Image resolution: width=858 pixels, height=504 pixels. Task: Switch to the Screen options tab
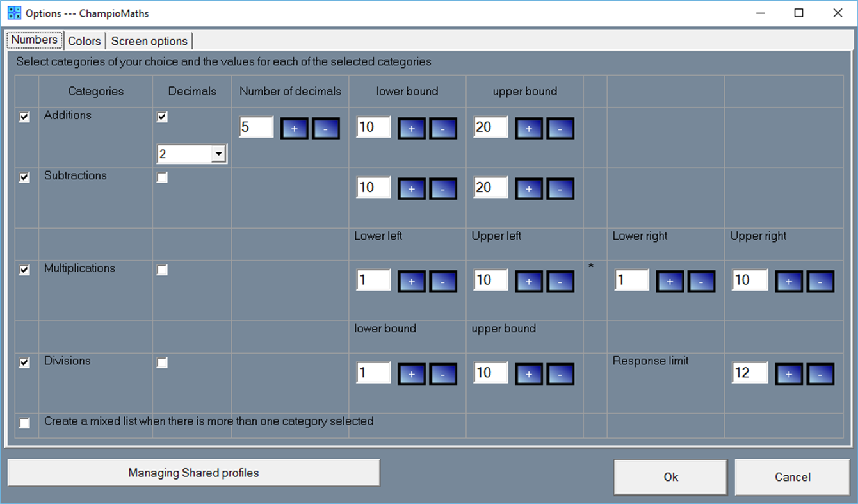(x=149, y=40)
